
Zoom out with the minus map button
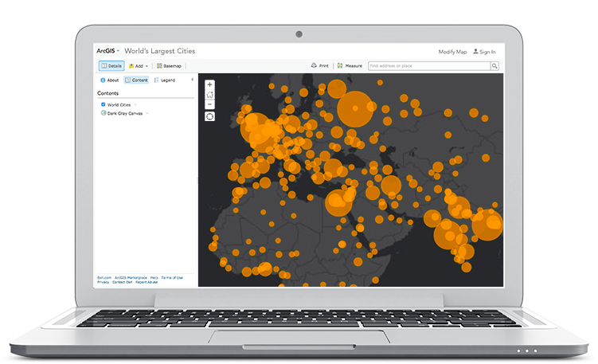point(209,104)
